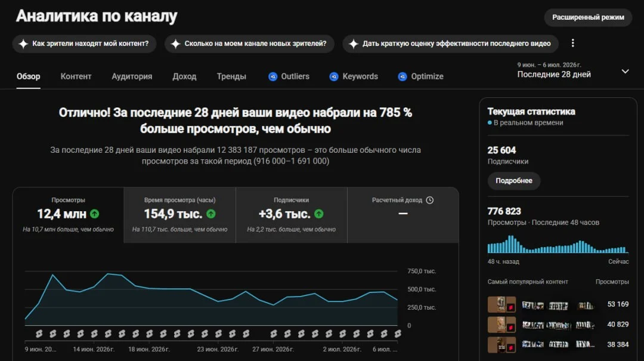This screenshot has width=644, height=361.
Task: Click the 2 июл. 2026г. date label
Action: (342, 349)
